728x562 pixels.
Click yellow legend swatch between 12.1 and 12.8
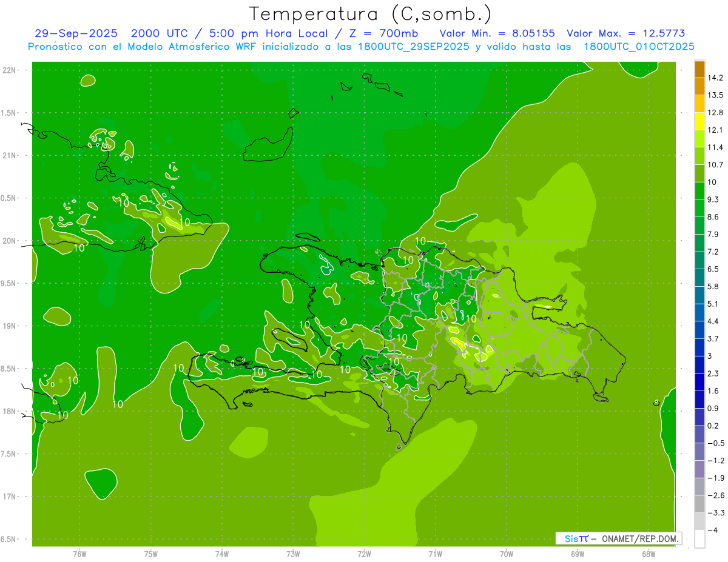coord(699,121)
